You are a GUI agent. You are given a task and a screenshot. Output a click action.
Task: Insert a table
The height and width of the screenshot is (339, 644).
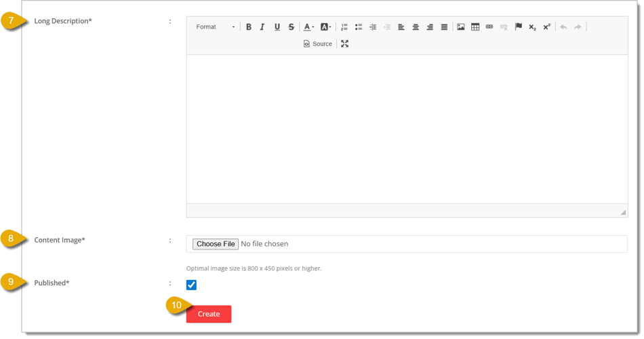point(475,27)
